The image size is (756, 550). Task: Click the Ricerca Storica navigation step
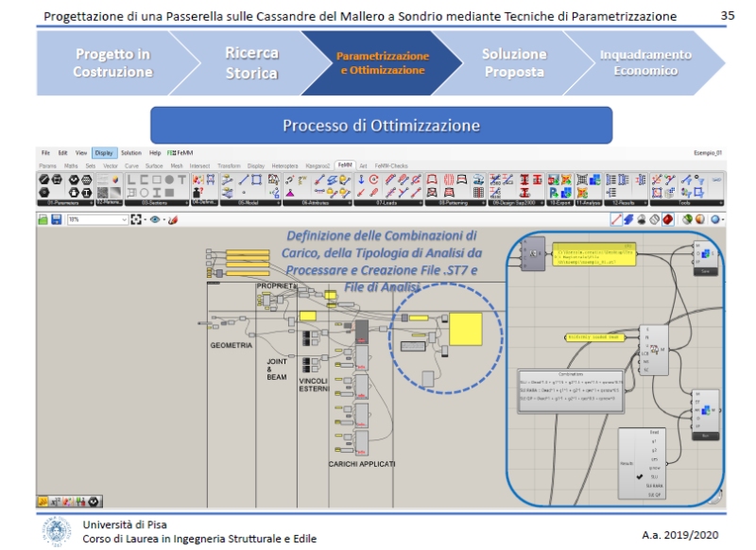[251, 63]
